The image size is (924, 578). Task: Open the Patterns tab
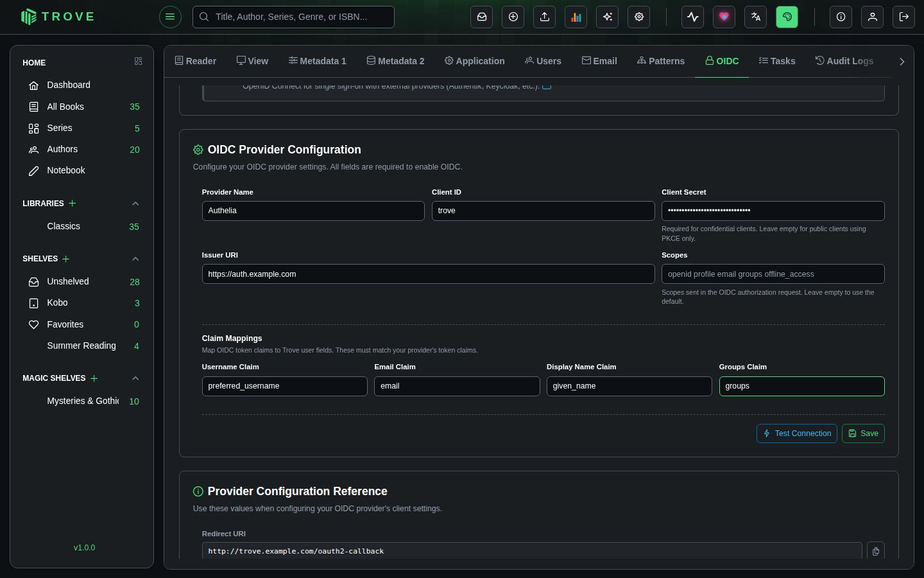coord(661,61)
